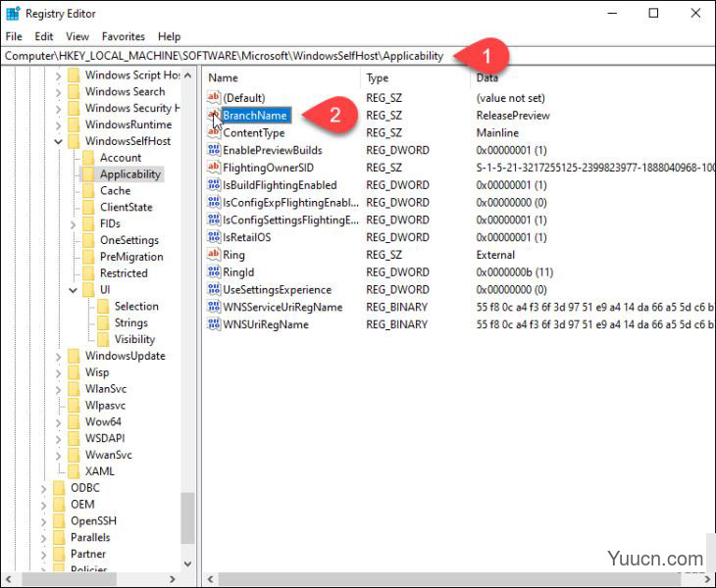The height and width of the screenshot is (588, 716).
Task: Select the WlanSvc key in the tree
Action: (106, 389)
